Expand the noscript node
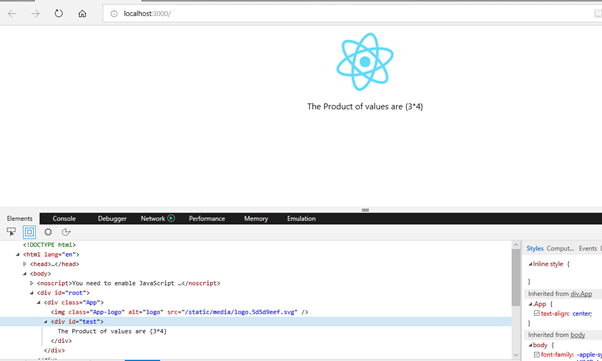The height and width of the screenshot is (361, 602). [31, 283]
